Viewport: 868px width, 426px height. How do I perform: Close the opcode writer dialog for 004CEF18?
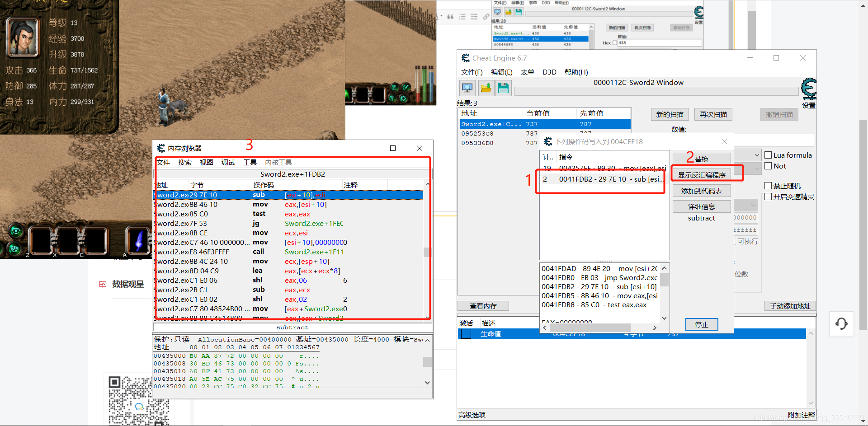tap(724, 141)
